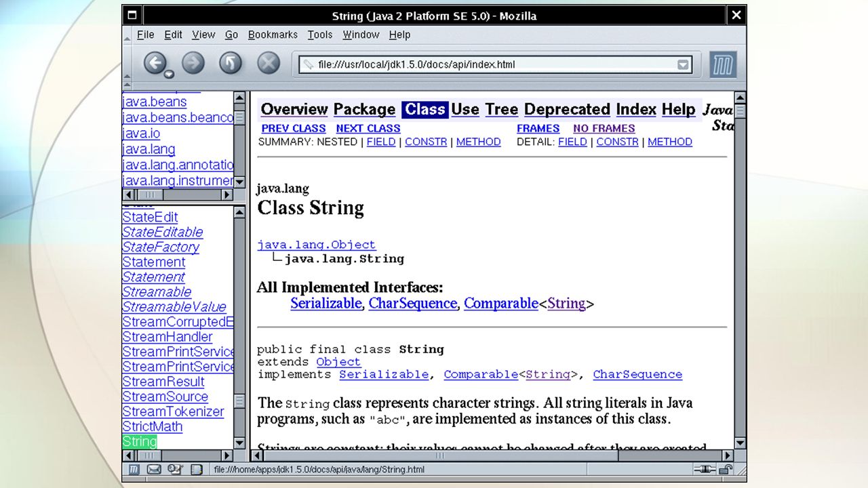Jump to FIELD in the SUMMARY row
Viewport: 868px width, 488px height.
[x=381, y=142]
